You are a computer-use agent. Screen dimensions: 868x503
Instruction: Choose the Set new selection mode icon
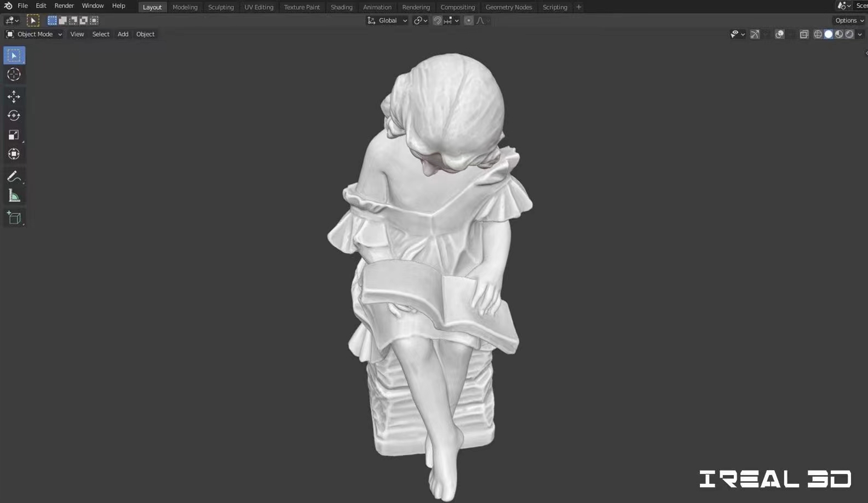[x=52, y=20]
